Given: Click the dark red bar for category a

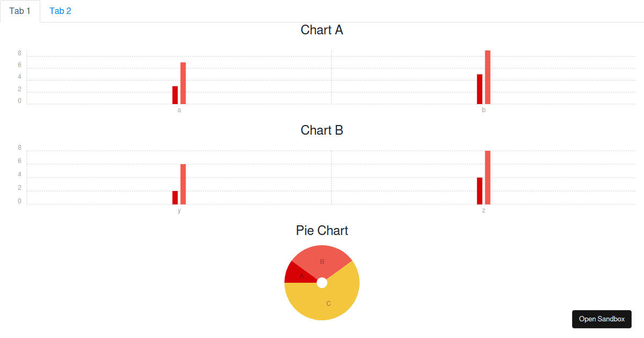Looking at the screenshot, I should pyautogui.click(x=175, y=95).
